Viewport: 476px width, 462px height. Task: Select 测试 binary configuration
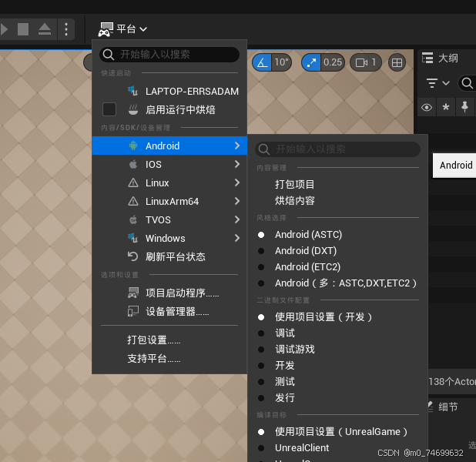point(337,382)
